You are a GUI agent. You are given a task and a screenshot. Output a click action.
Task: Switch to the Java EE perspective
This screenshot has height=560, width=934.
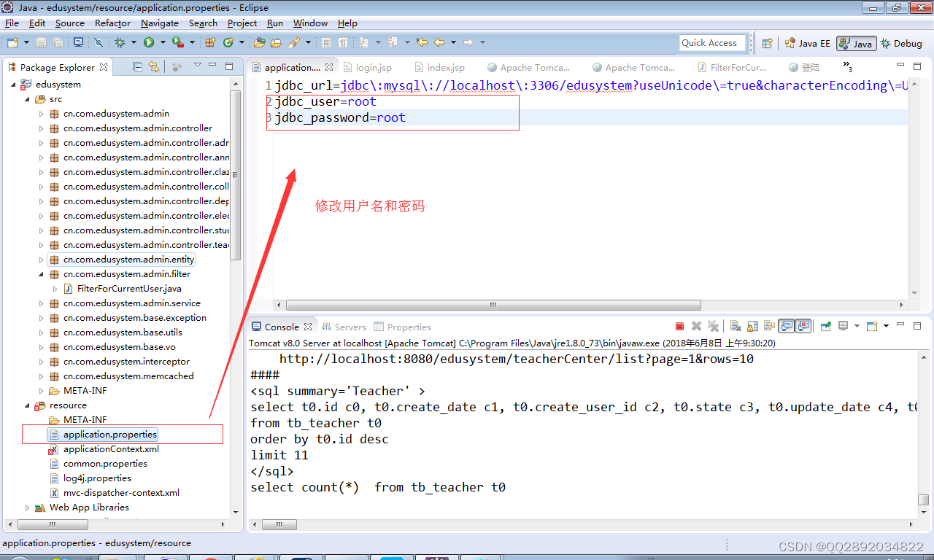pyautogui.click(x=807, y=42)
